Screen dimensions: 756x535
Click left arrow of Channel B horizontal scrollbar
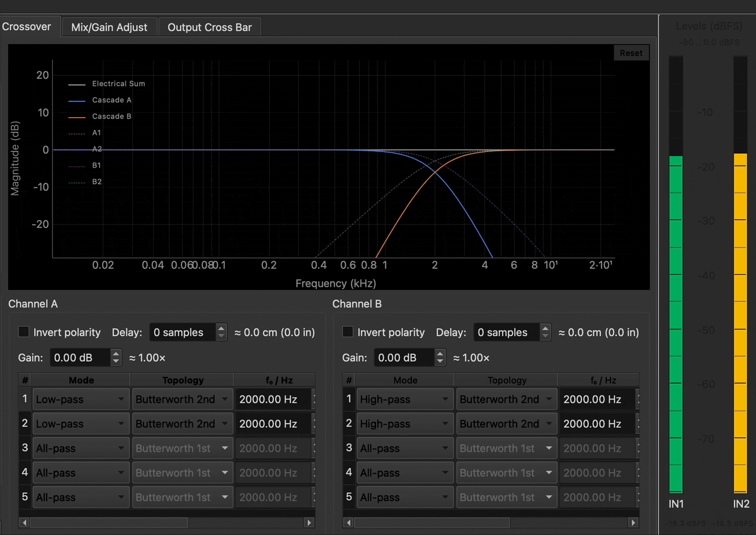(348, 522)
